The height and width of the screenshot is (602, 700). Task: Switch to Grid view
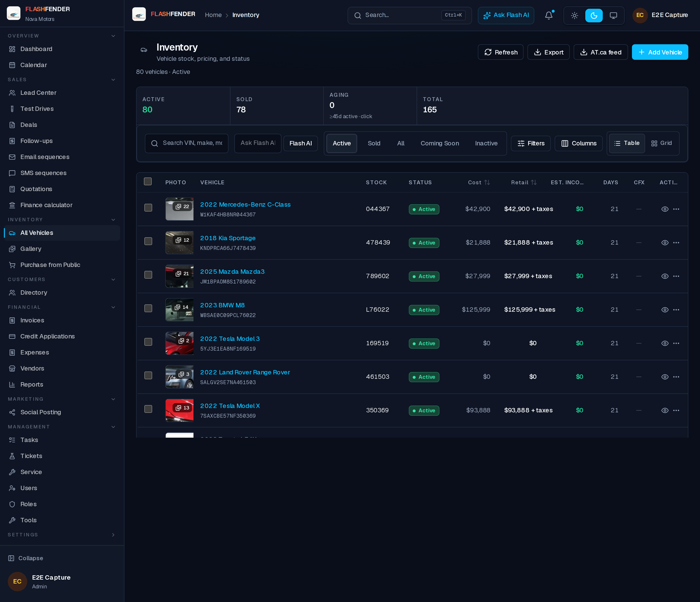coord(661,143)
